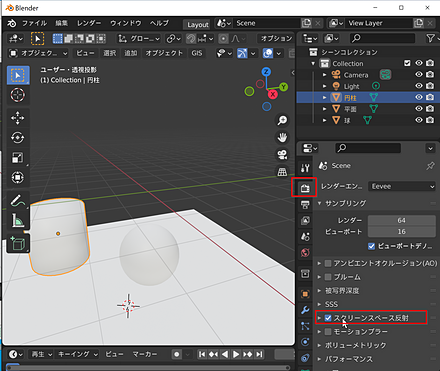
Task: Click the pin icon beside Scene
Action: coord(430,166)
